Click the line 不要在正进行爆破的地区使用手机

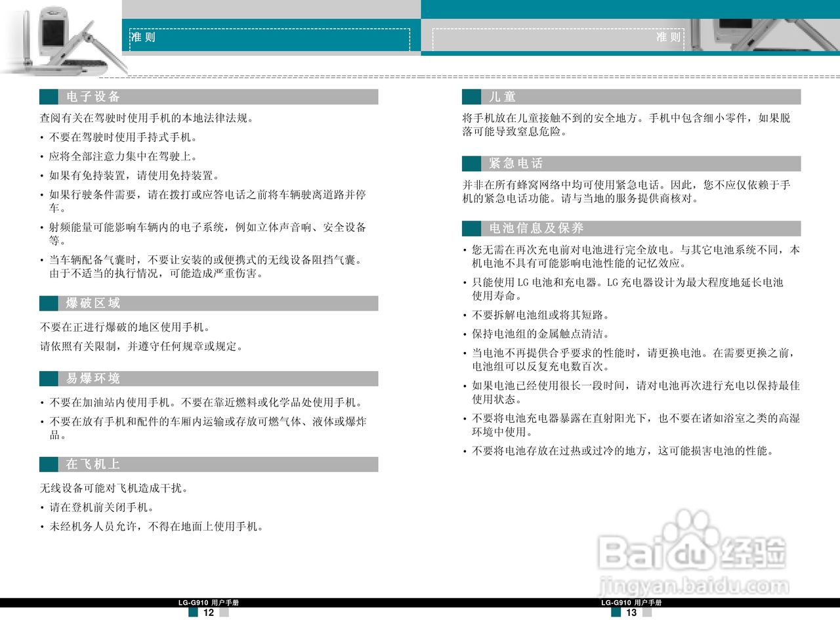[x=125, y=327]
